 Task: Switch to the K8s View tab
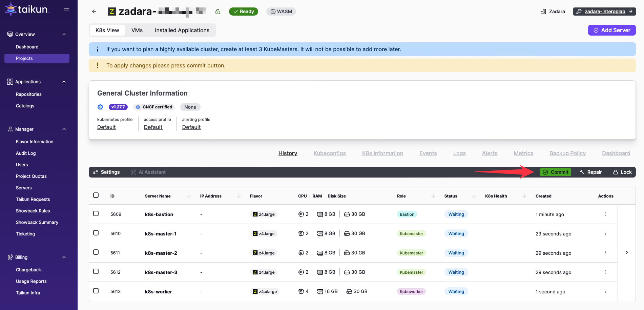107,30
